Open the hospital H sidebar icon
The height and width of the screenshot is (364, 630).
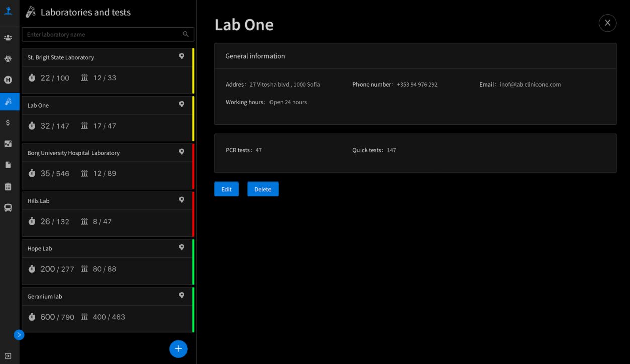(8, 80)
